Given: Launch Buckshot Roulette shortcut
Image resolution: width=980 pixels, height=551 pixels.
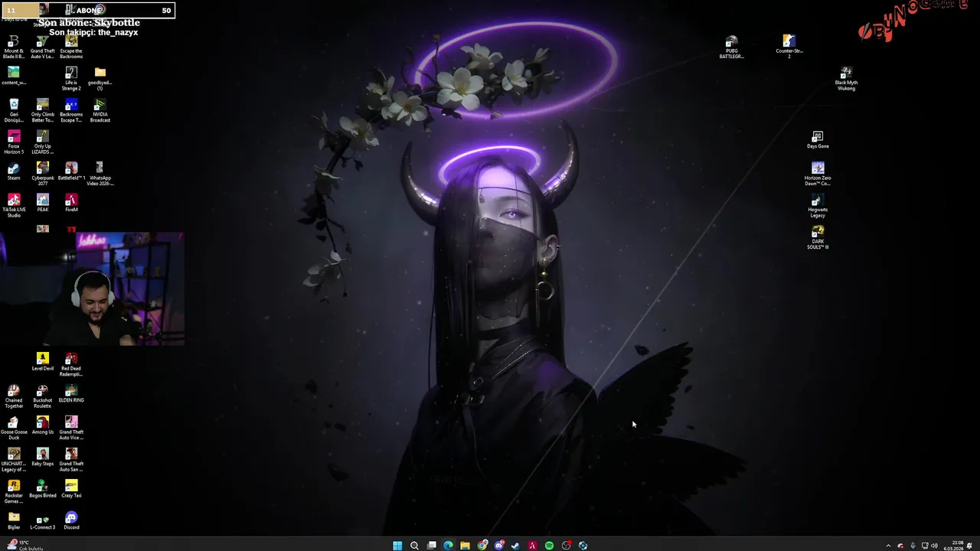Looking at the screenshot, I should [x=43, y=396].
